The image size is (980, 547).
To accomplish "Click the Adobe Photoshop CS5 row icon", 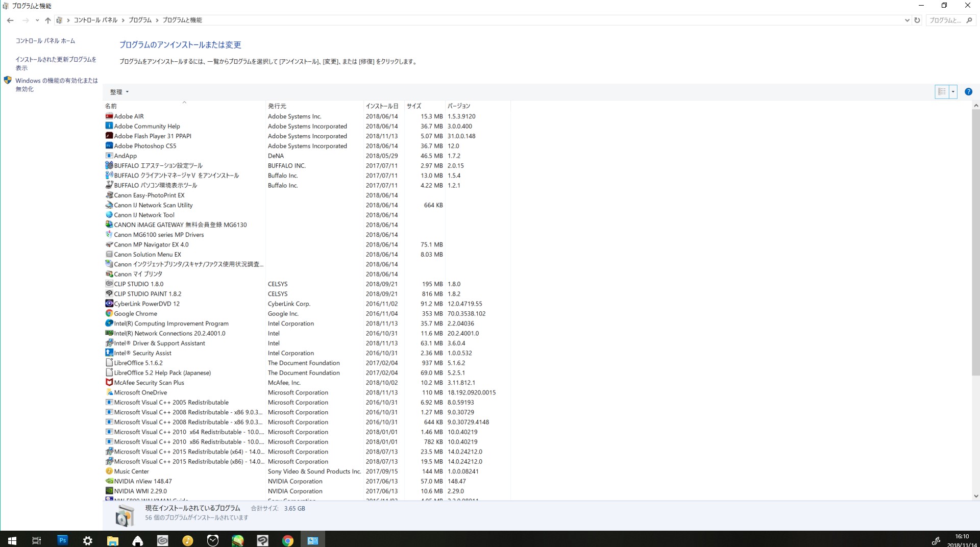I will click(109, 146).
